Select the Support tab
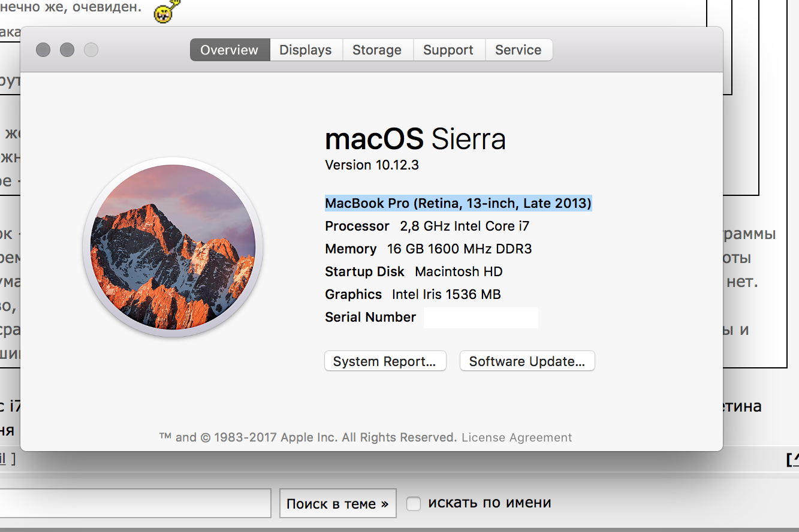This screenshot has width=799, height=532. [448, 50]
